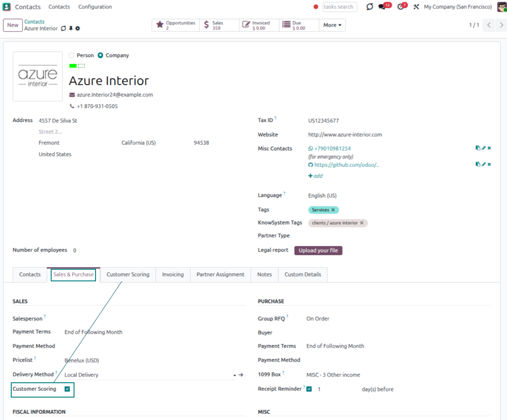Click the pin icon beside Azure Interior breadcrumb
507x420 pixels.
click(70, 28)
